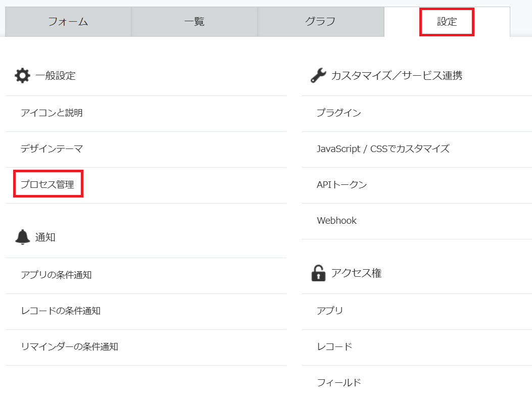Open JavaScript / CSSでカスタマイズ
Viewport: 532px width, 399px height.
382,149
